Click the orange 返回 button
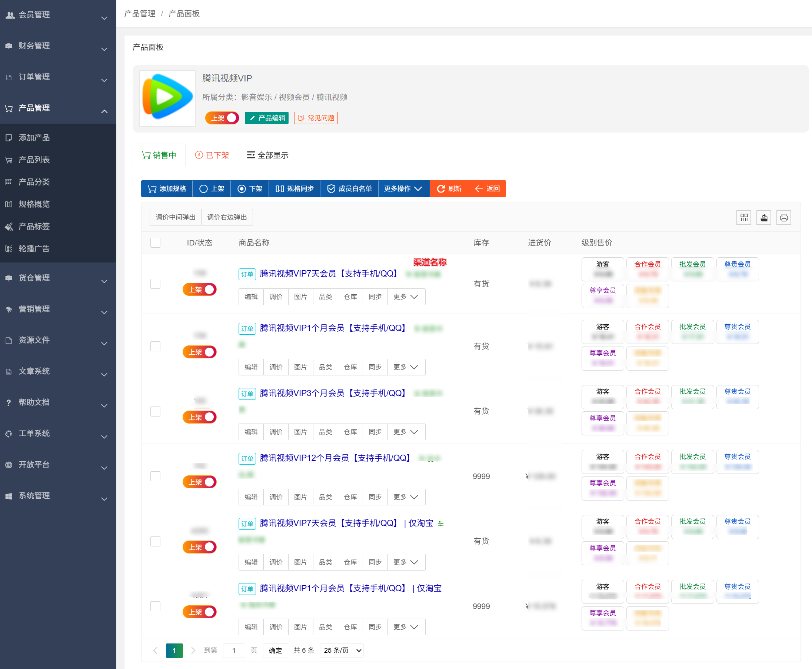 pyautogui.click(x=487, y=189)
